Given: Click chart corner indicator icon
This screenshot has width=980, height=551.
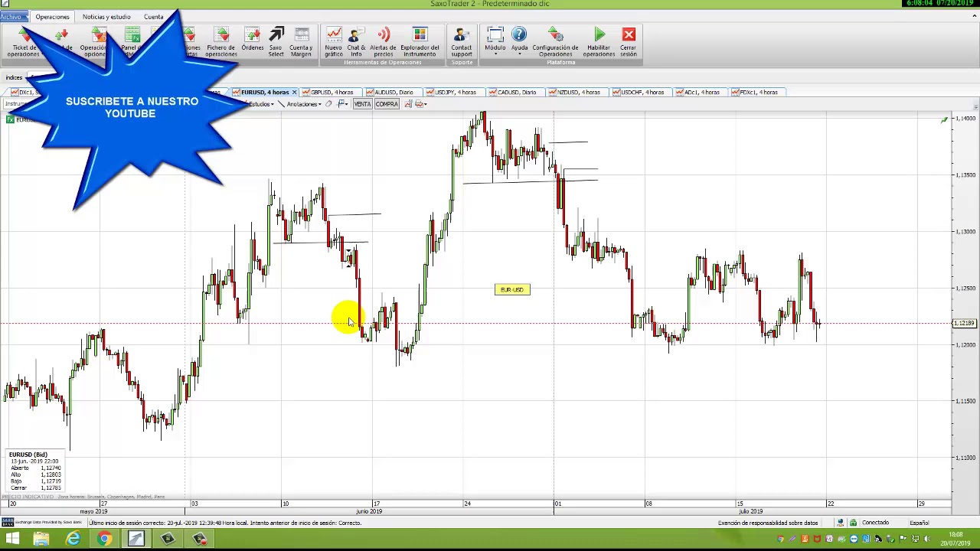Looking at the screenshot, I should tap(944, 119).
